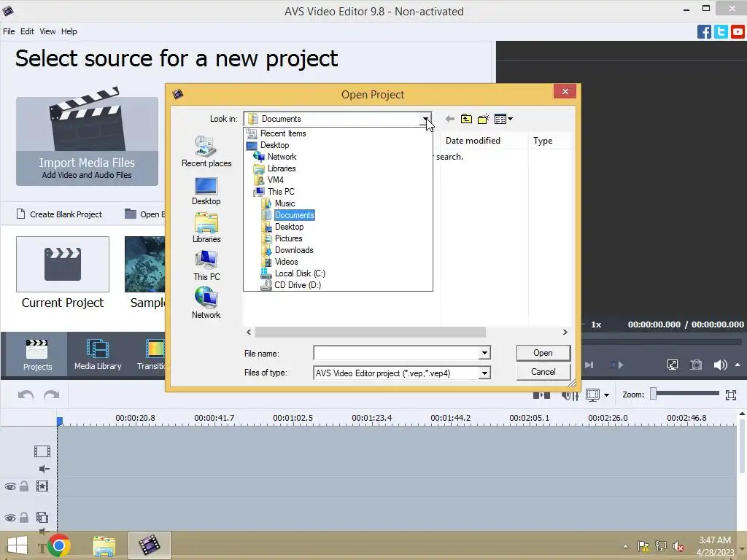Open the Help menu
Image resolution: width=747 pixels, height=560 pixels.
tap(69, 31)
